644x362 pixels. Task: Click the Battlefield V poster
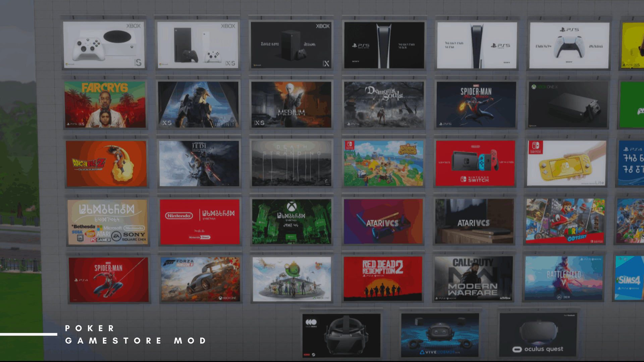[563, 279]
